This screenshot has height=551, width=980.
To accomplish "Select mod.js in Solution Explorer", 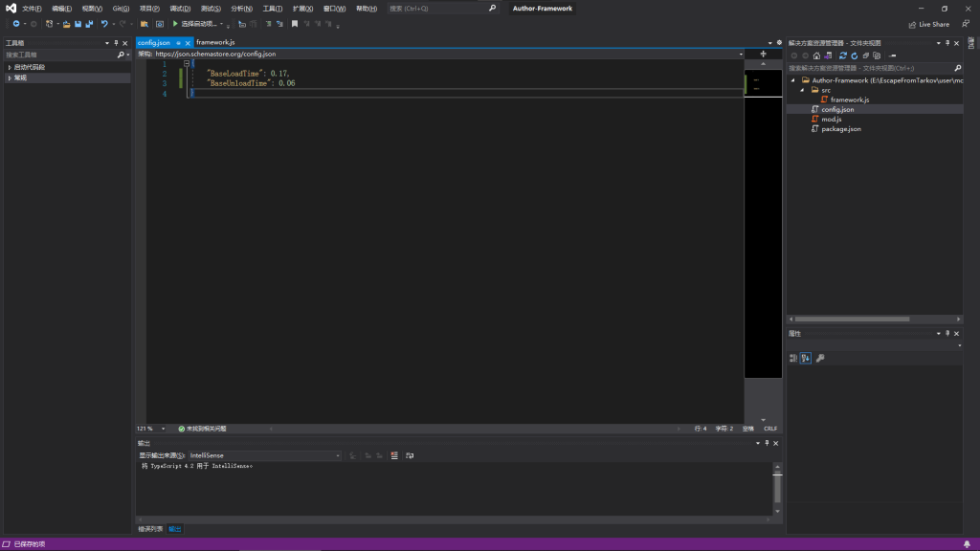I will 832,120.
